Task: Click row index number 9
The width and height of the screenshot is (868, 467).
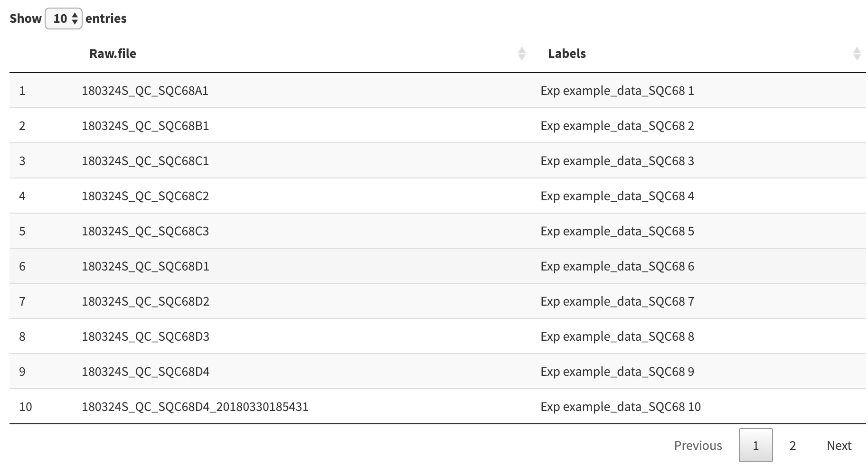Action: pyautogui.click(x=22, y=372)
